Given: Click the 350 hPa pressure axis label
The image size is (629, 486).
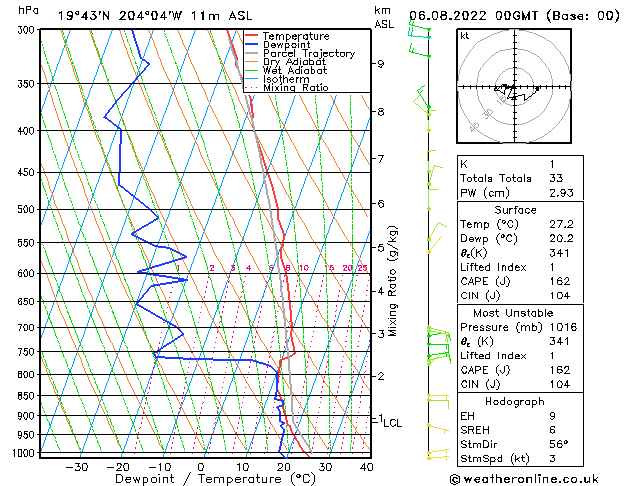Looking at the screenshot, I should (x=28, y=84).
